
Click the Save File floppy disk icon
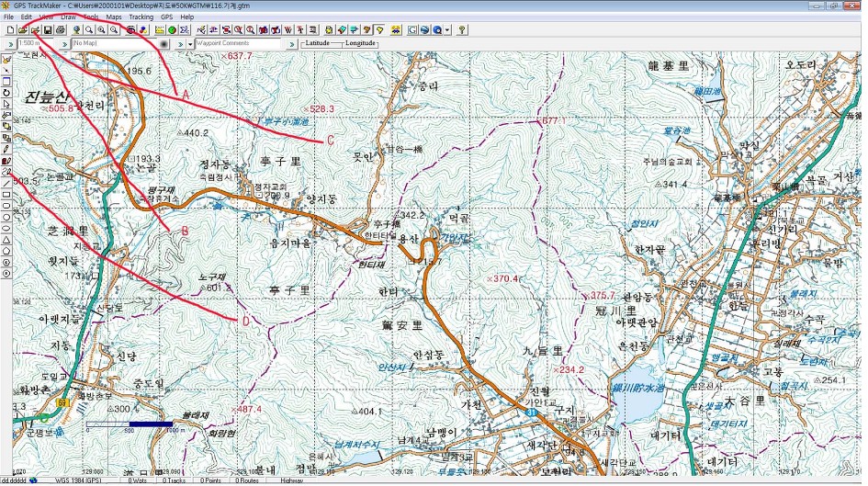coord(48,30)
